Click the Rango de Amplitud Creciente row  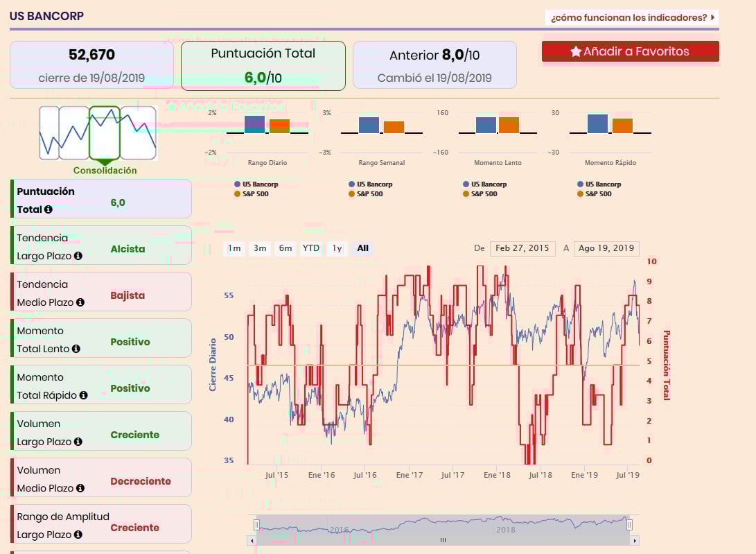coord(101,523)
